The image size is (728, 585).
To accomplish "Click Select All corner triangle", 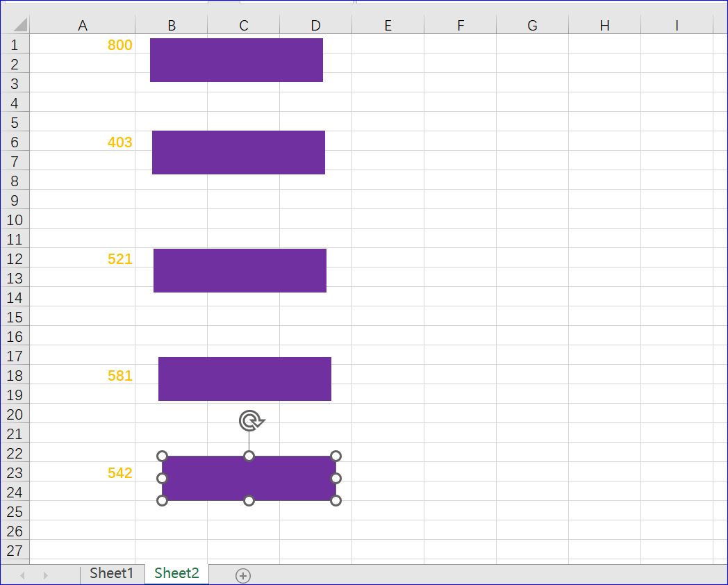I will pos(19,24).
